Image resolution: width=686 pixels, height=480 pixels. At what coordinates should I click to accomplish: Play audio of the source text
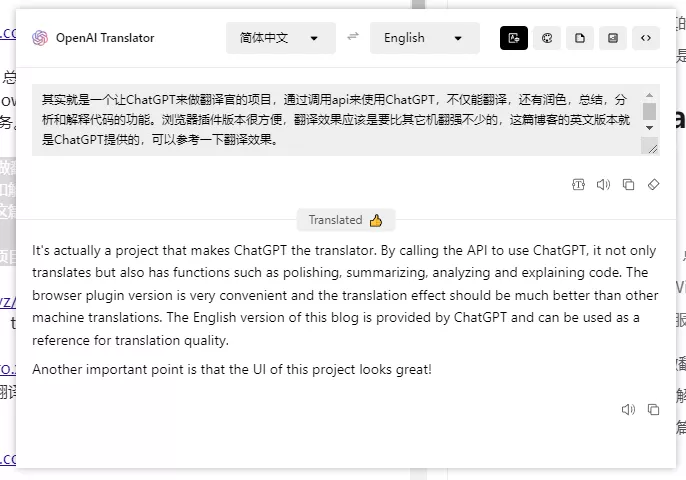pos(603,185)
